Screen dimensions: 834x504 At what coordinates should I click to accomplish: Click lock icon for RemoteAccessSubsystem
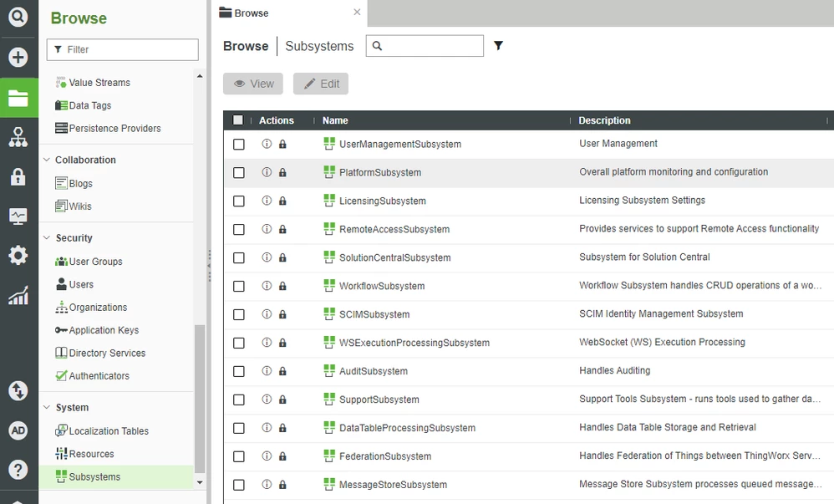click(282, 229)
